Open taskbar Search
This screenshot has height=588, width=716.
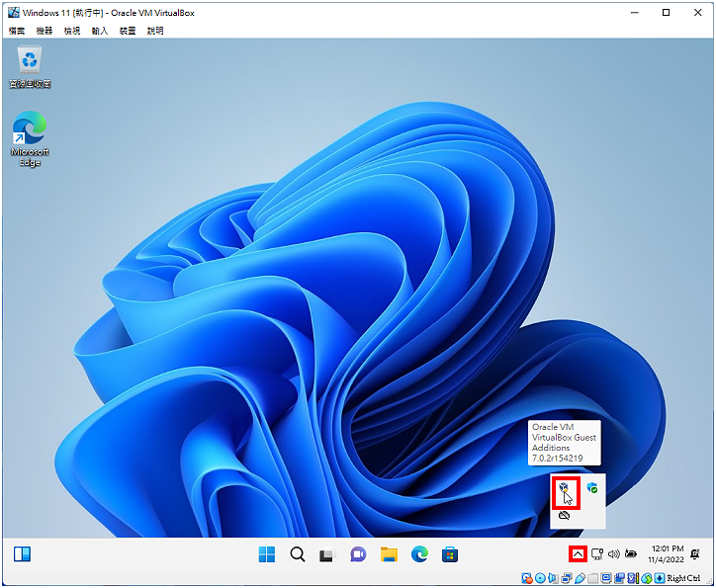click(x=298, y=554)
